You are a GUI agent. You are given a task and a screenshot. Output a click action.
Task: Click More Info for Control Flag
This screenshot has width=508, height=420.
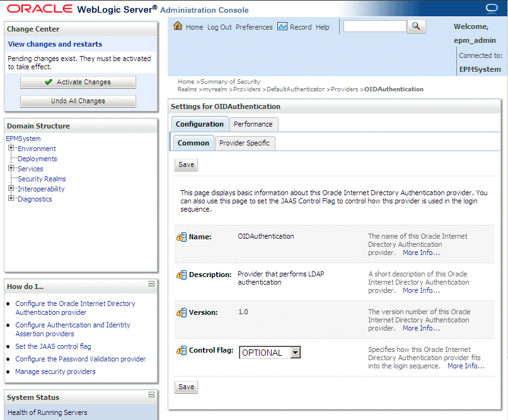[466, 366]
